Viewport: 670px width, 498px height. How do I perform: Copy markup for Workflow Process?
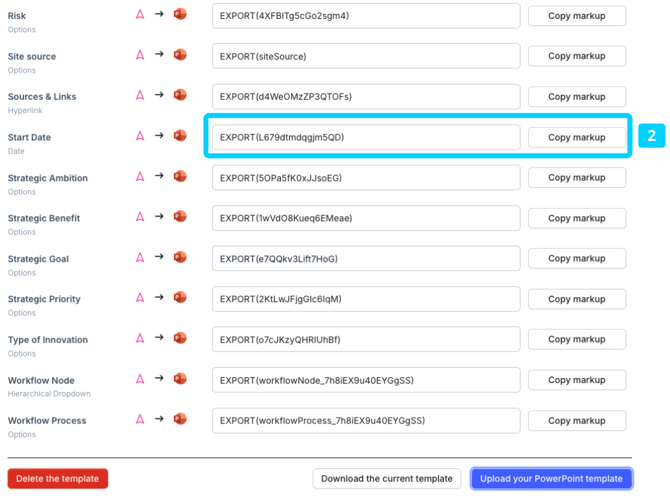(x=577, y=421)
